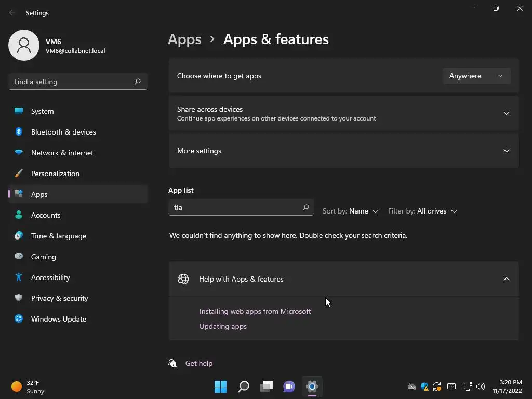This screenshot has height=399, width=532.
Task: Expand the More settings section
Action: (506, 151)
